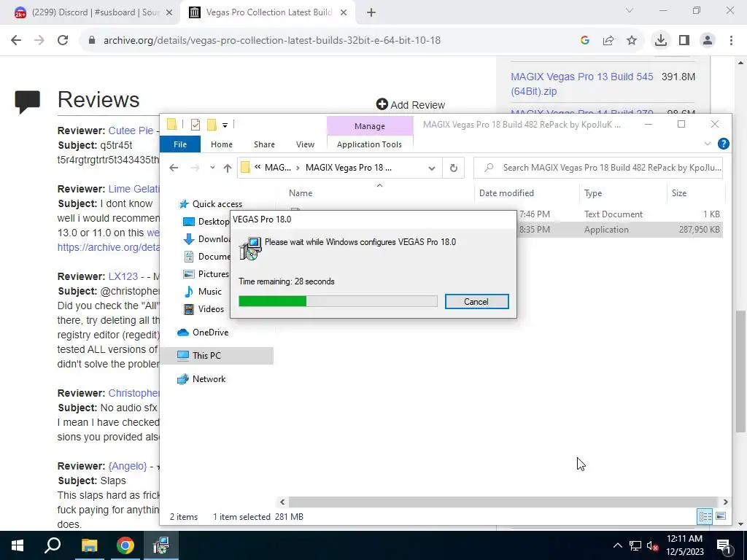Bookmark this page with the star icon
Viewport: 747px width, 560px height.
(632, 41)
